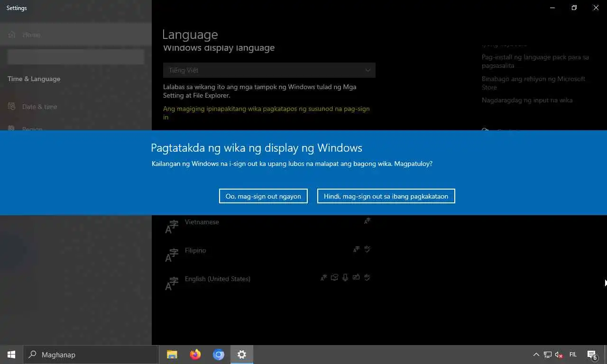Launch Chrome from the taskbar
This screenshot has width=607, height=364.
[218, 355]
